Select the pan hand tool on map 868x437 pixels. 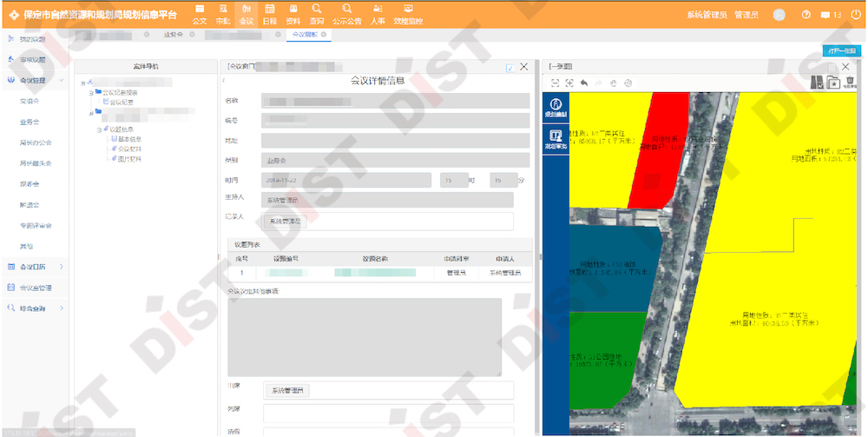point(613,83)
